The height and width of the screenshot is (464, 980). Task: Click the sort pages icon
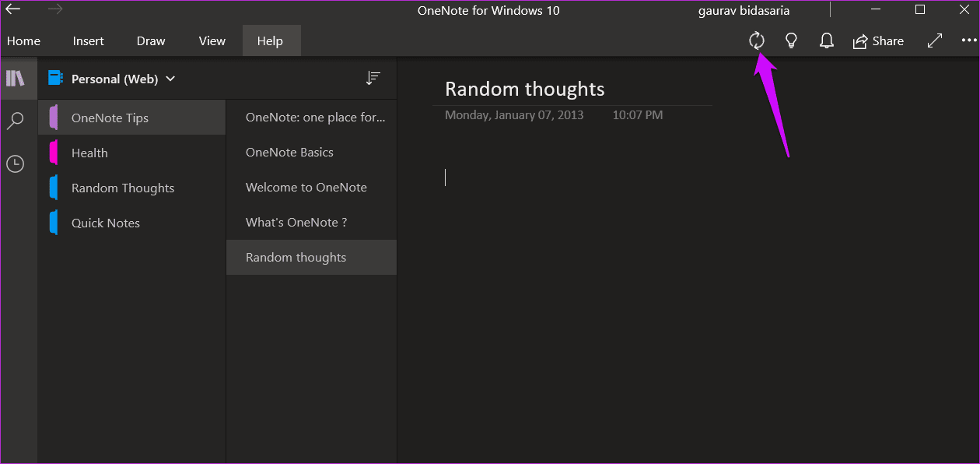coord(373,78)
